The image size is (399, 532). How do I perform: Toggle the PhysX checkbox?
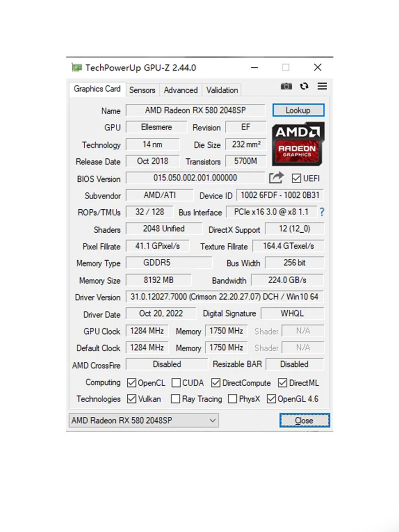click(232, 399)
